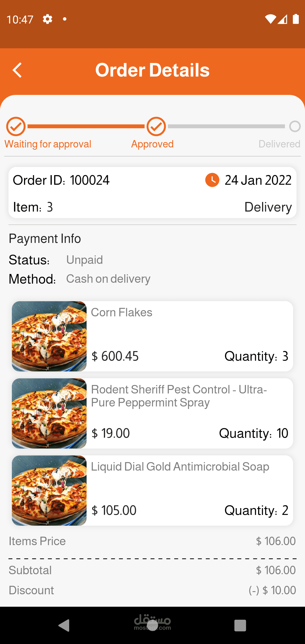Select Liquid Dial Gold Antimicrobial Soap title

click(x=180, y=467)
